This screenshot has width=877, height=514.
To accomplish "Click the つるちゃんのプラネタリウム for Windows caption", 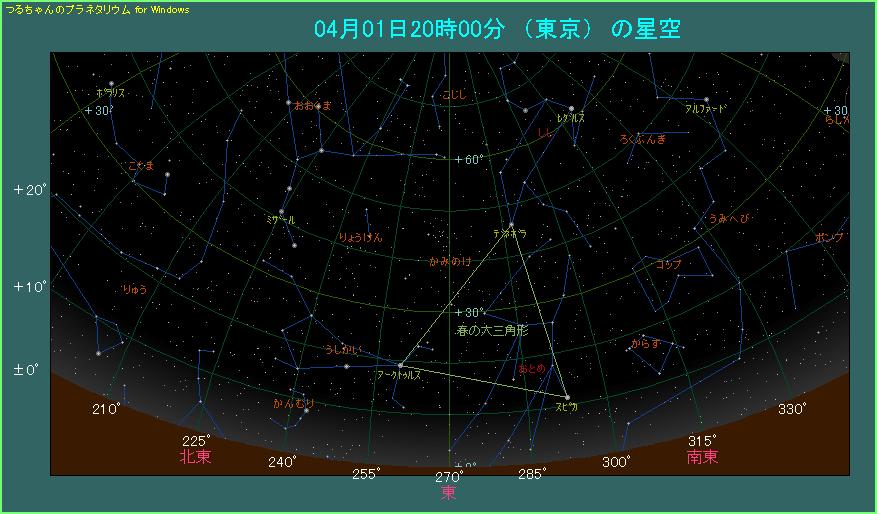I will (97, 10).
